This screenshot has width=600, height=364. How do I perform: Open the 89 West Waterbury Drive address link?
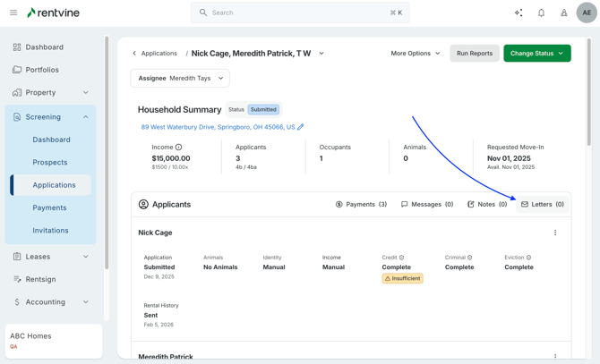pyautogui.click(x=218, y=127)
